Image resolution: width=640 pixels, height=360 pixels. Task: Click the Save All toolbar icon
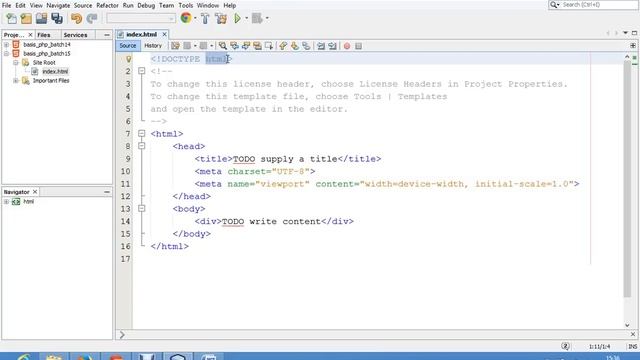[57, 18]
